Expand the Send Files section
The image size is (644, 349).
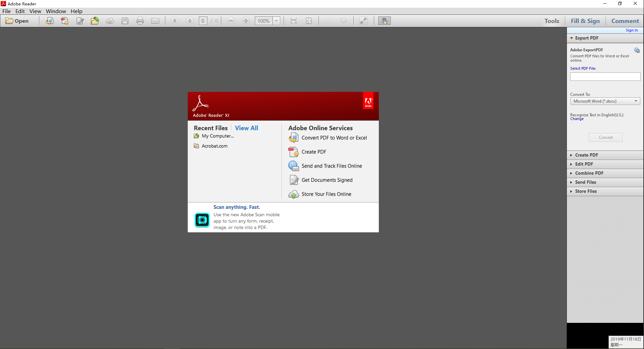pos(605,182)
